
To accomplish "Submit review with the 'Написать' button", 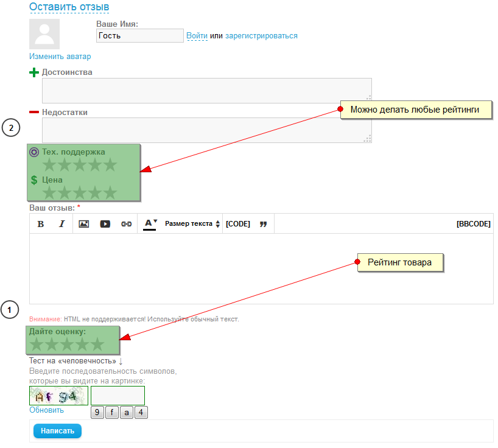I will click(x=57, y=431).
